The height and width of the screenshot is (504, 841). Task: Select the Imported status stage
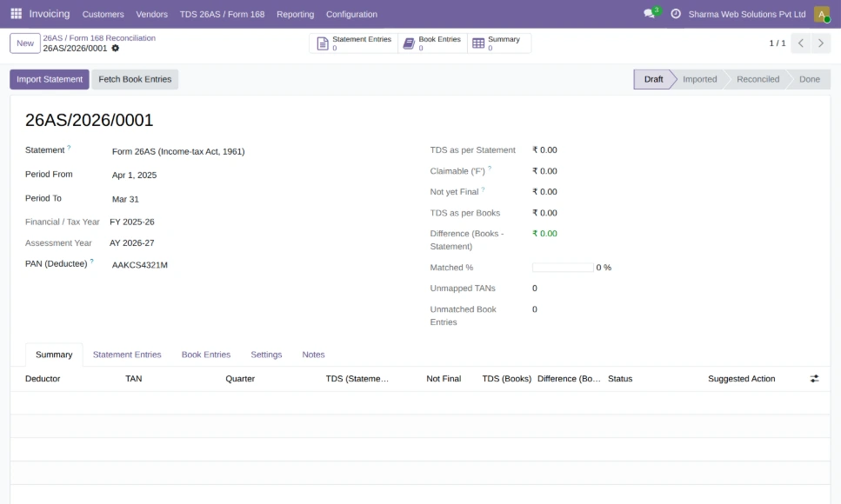click(699, 79)
